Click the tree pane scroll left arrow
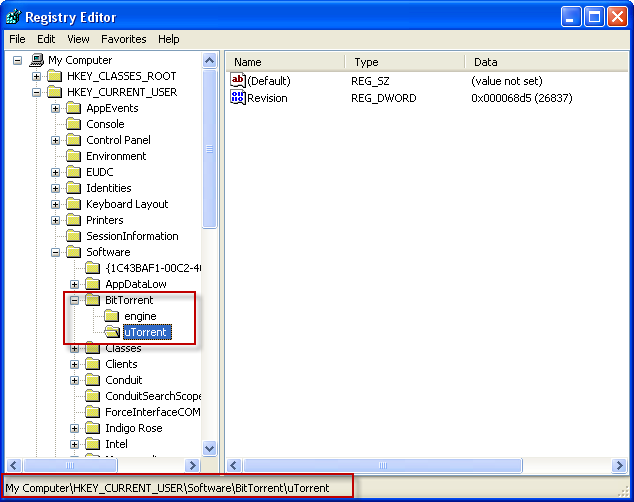This screenshot has width=634, height=502. (14, 466)
